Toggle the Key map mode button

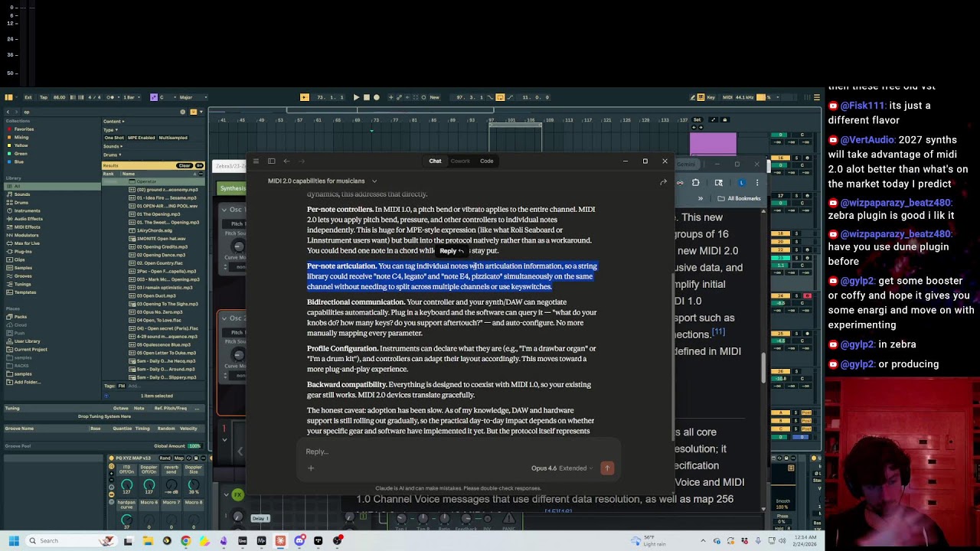[x=710, y=97]
